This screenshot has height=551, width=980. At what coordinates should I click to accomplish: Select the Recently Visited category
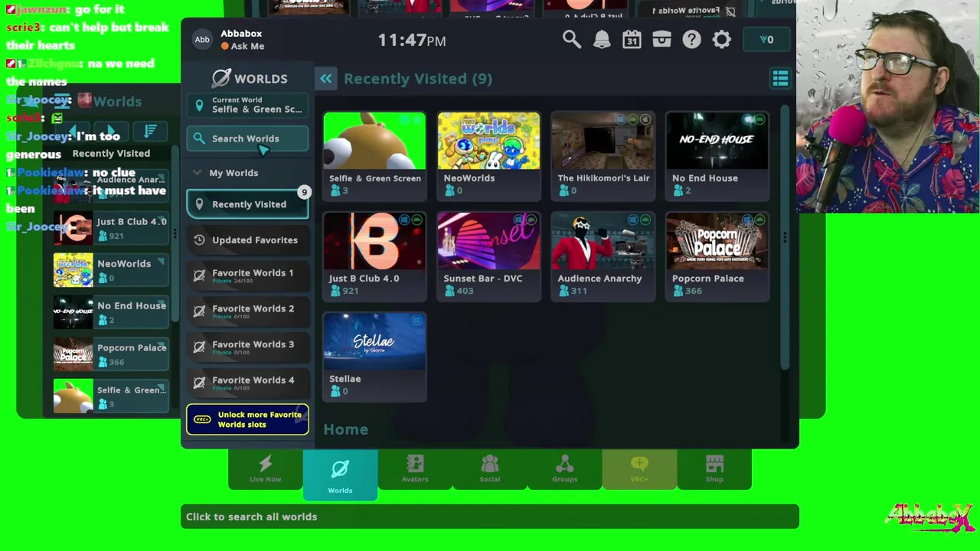click(247, 204)
